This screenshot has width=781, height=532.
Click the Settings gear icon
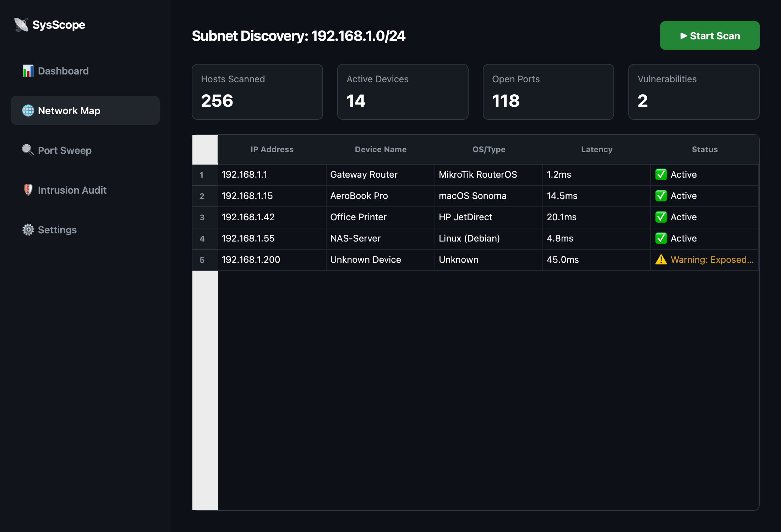coord(28,229)
